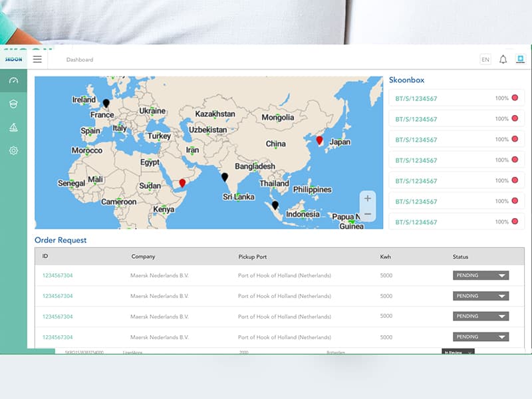Click the 5000 Kwh value in third order row
This screenshot has height=399, width=532.
coord(386,316)
